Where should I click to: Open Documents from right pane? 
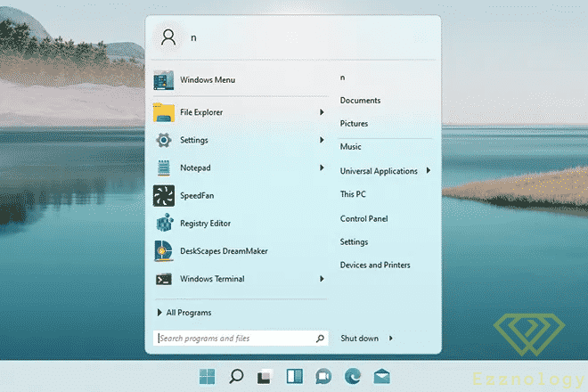point(361,101)
